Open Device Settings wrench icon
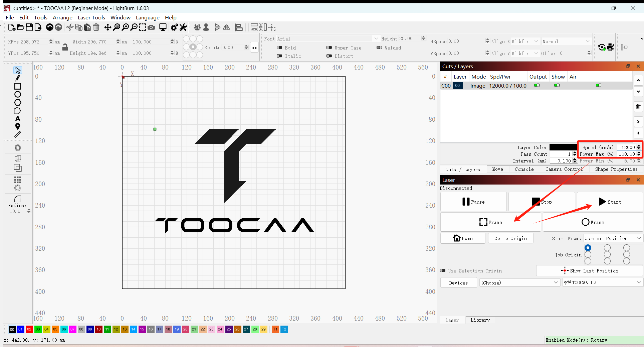 [x=183, y=27]
